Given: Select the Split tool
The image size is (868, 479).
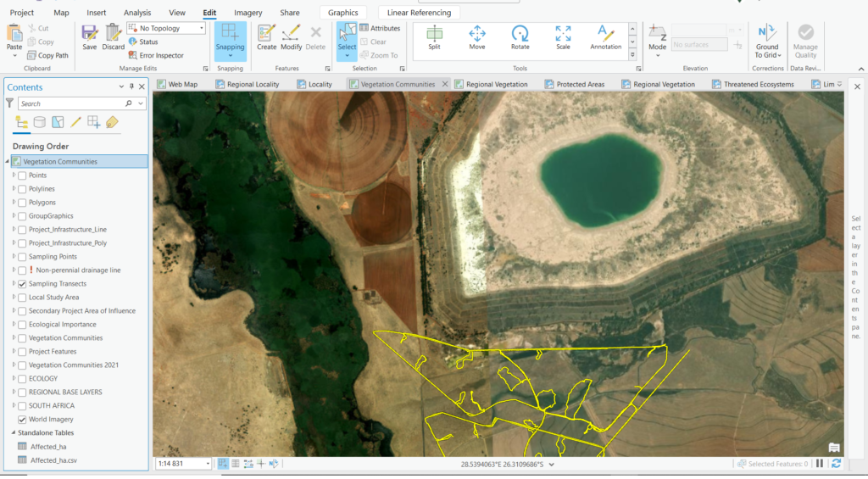Looking at the screenshot, I should pyautogui.click(x=434, y=36).
